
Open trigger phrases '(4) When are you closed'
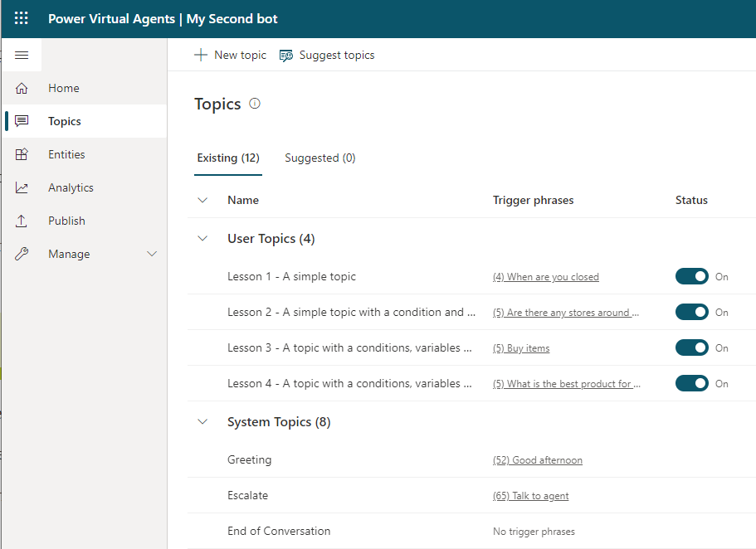546,277
